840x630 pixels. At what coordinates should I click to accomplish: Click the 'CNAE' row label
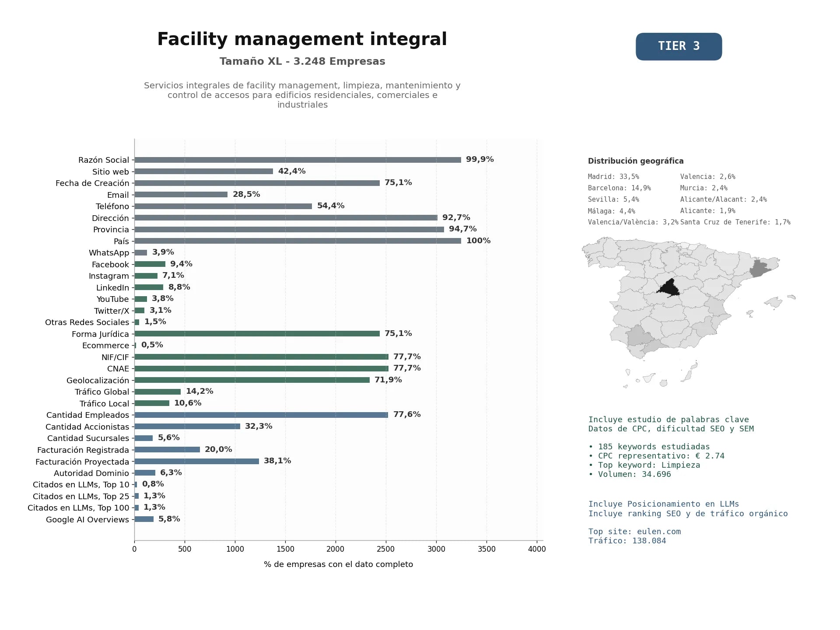point(118,369)
